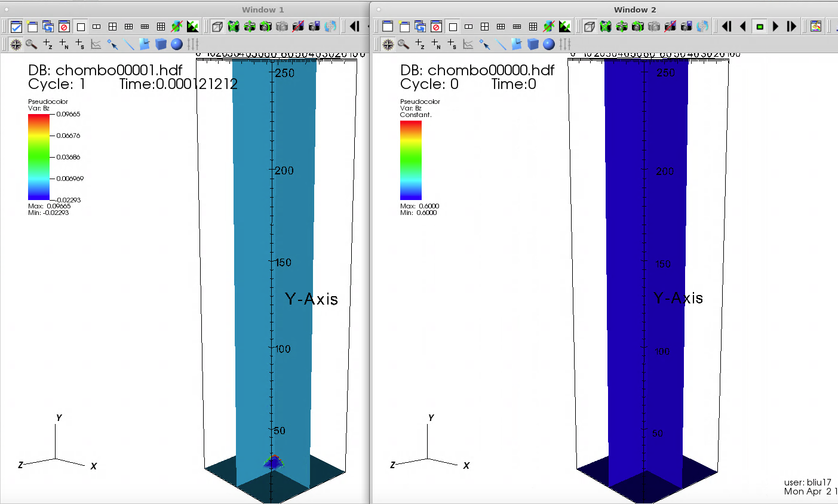Click clone window icon in Window 1
The width and height of the screenshot is (838, 504).
pos(48,27)
